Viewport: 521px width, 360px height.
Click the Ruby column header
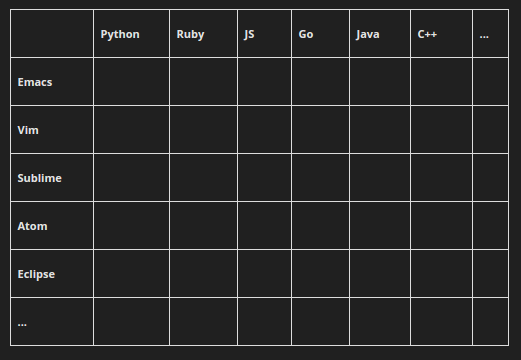tap(203, 34)
